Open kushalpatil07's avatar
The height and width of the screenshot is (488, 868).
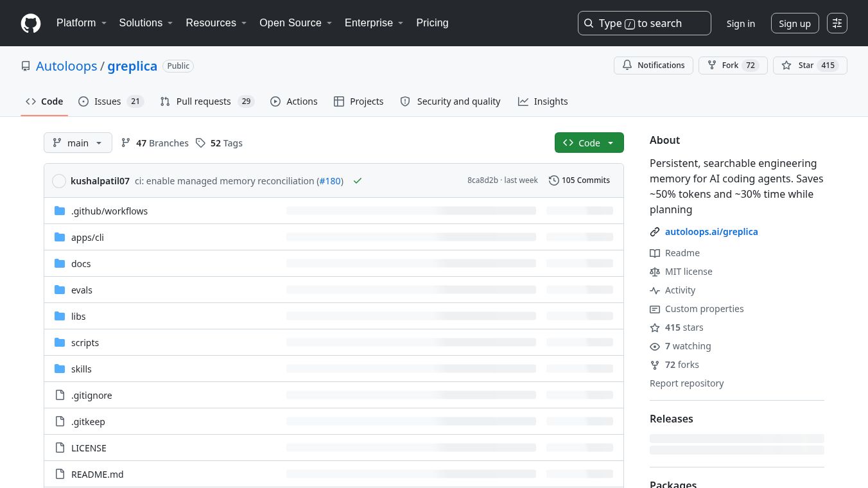(59, 181)
